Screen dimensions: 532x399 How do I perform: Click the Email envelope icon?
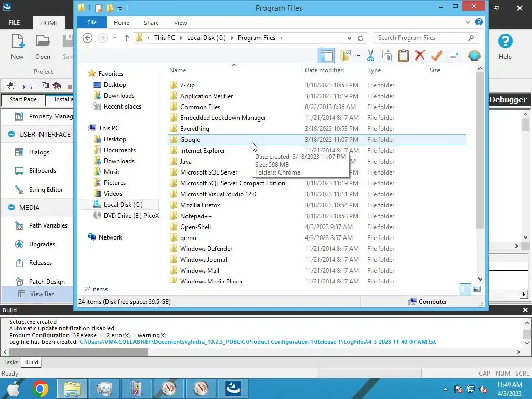click(453, 56)
